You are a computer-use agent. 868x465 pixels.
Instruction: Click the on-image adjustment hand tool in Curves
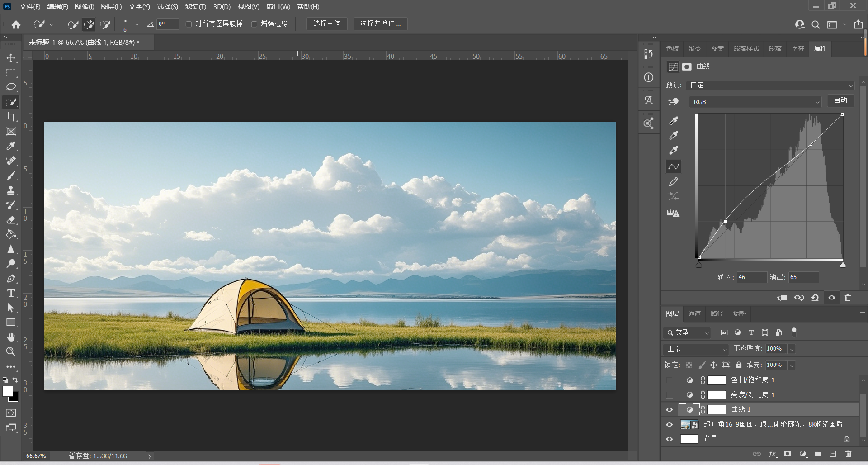pos(674,102)
